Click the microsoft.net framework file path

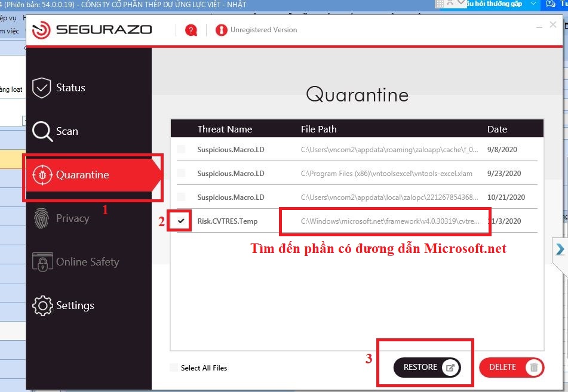pyautogui.click(x=390, y=221)
